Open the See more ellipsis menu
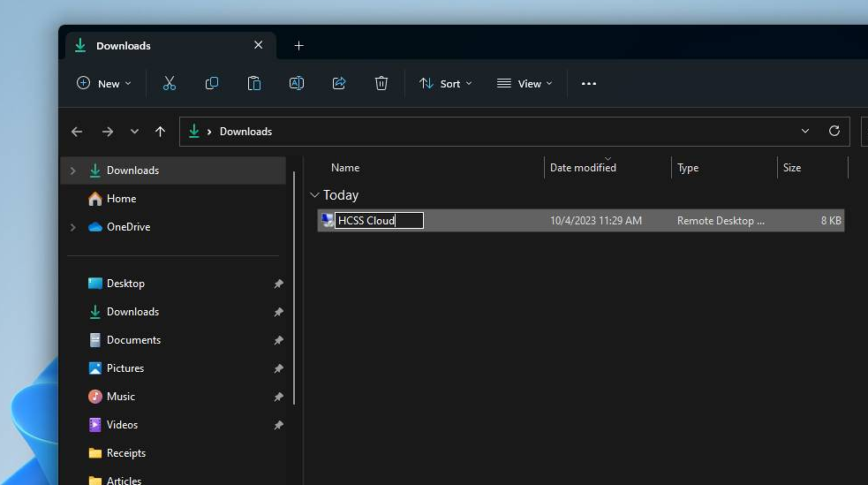Image resolution: width=868 pixels, height=485 pixels. (589, 84)
